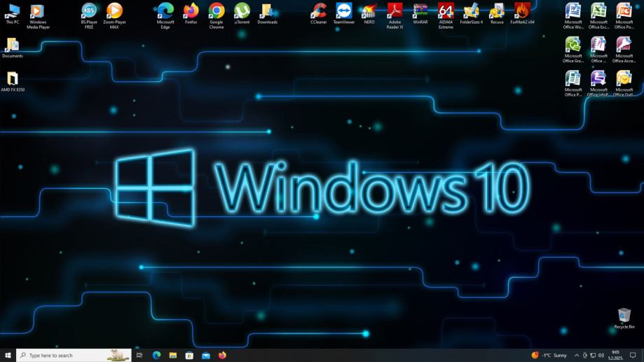Open Firefox from the taskbar
The width and height of the screenshot is (644, 362).
(222, 355)
